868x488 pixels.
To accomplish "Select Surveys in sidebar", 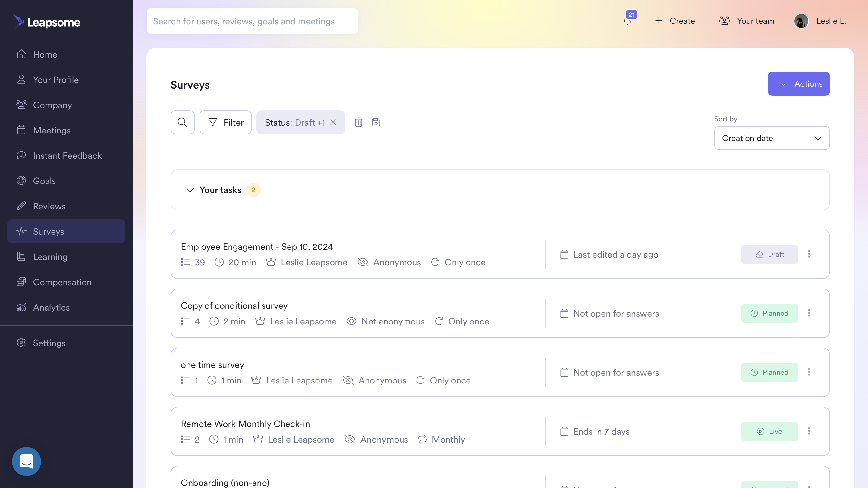I will 66,231.
